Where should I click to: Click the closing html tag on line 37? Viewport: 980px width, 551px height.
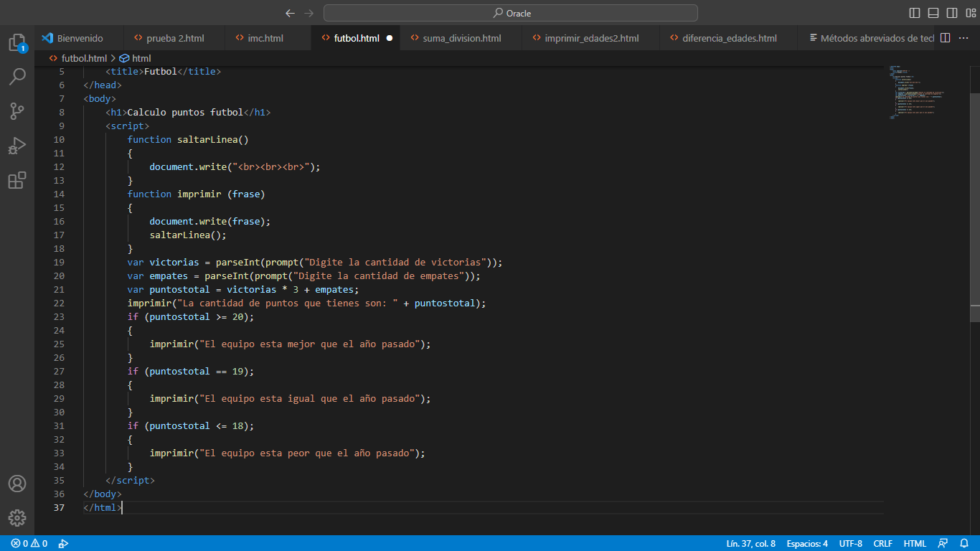point(103,507)
